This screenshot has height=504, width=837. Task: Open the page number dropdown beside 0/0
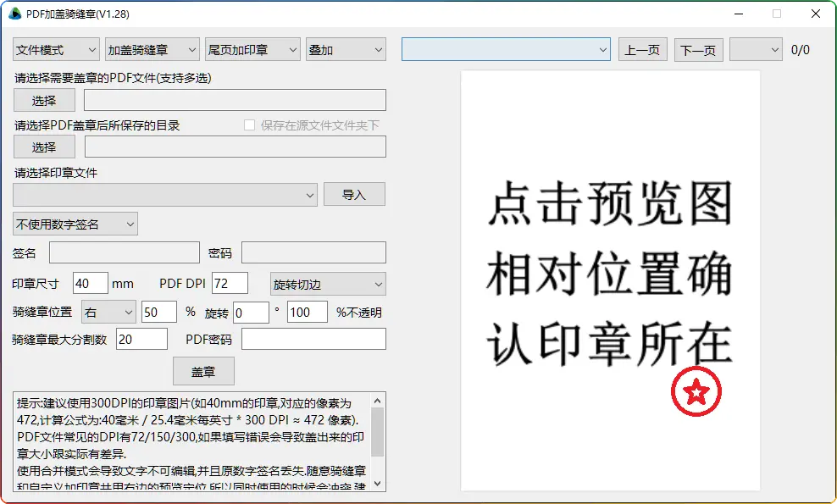point(756,50)
